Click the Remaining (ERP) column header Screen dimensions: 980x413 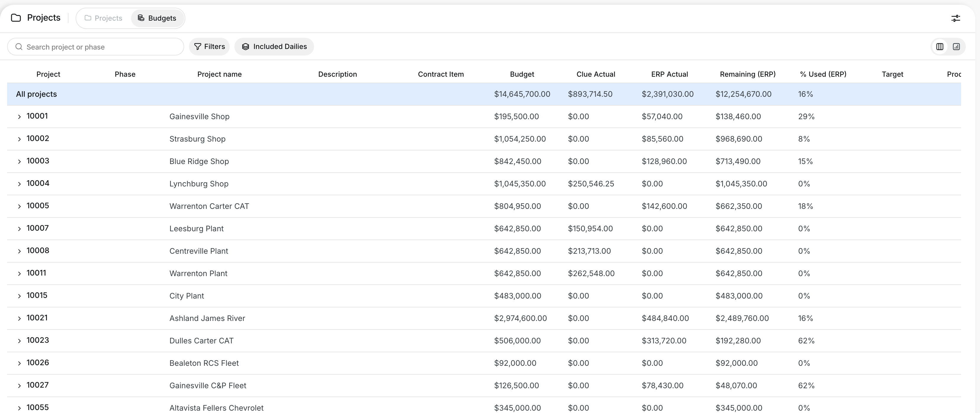pos(748,74)
